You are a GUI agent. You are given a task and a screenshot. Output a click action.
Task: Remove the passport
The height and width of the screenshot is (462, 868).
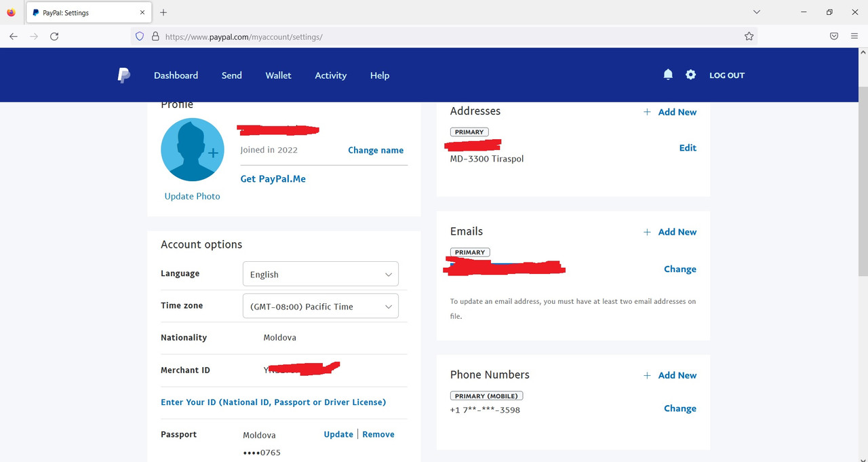click(378, 434)
